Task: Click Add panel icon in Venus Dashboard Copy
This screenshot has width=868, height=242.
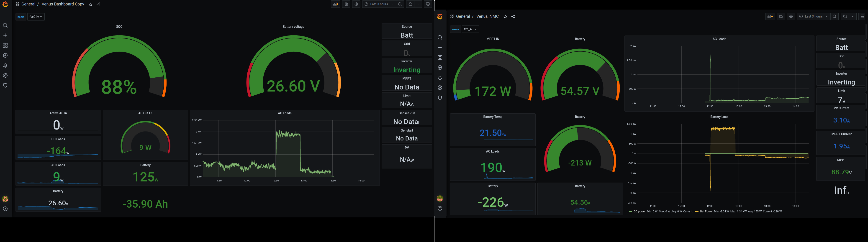Action: point(335,4)
